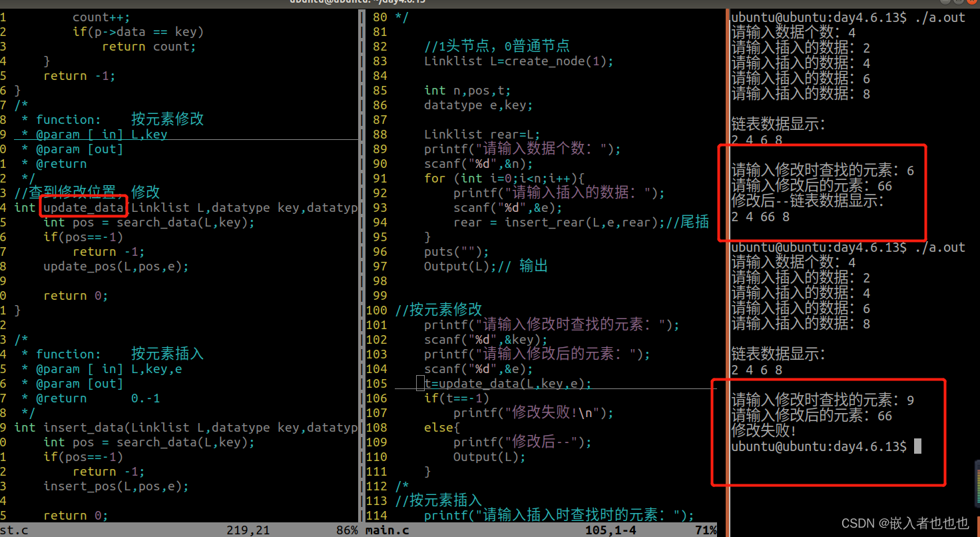Click the highlighted update_data function name
980x537 pixels.
[x=83, y=207]
